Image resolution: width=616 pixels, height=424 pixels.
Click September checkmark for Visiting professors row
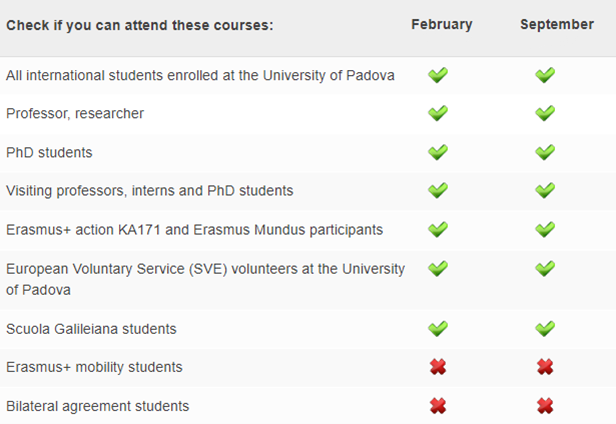[x=545, y=190]
